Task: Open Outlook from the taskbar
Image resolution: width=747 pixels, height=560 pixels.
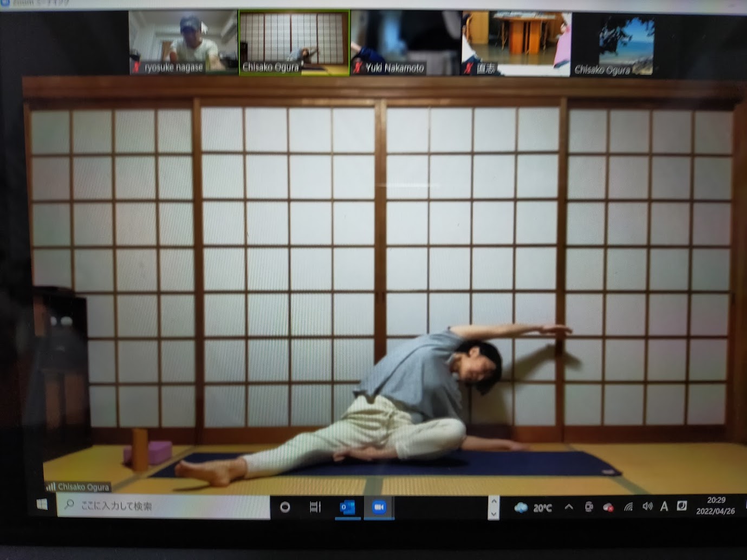Action: [347, 507]
